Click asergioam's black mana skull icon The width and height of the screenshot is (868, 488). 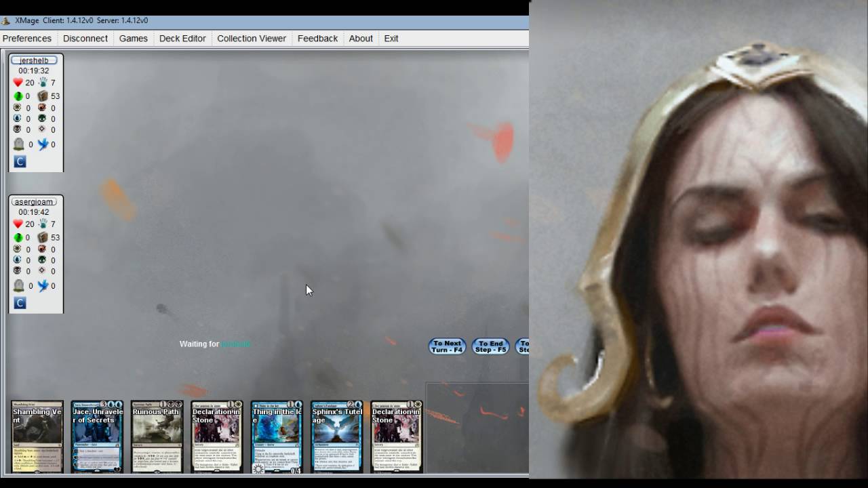18,271
